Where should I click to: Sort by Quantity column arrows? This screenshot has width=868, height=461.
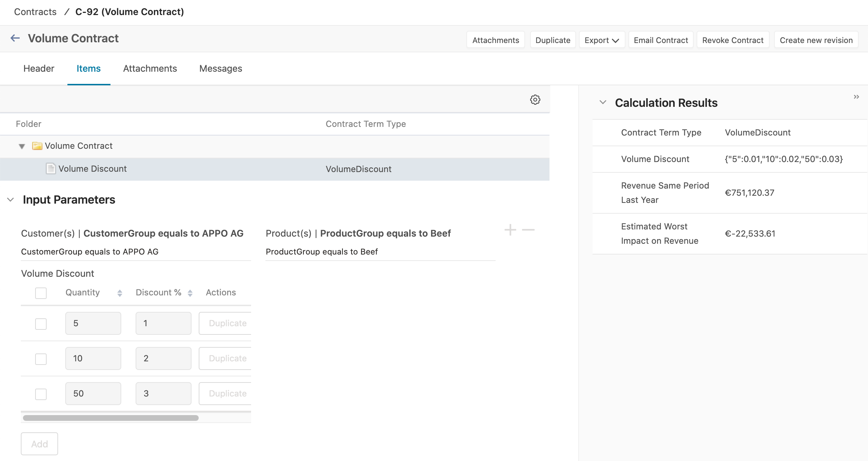tap(120, 293)
